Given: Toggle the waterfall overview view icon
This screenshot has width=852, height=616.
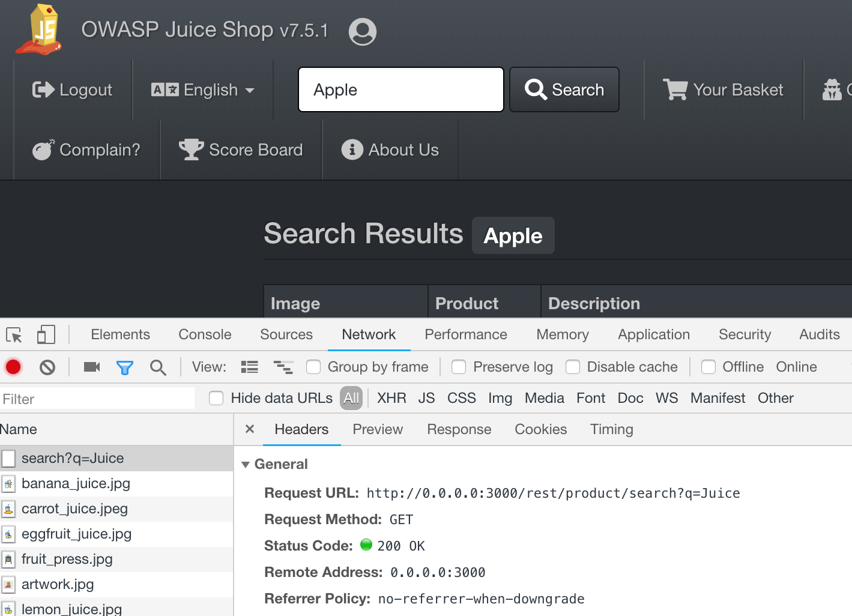Looking at the screenshot, I should [x=283, y=367].
